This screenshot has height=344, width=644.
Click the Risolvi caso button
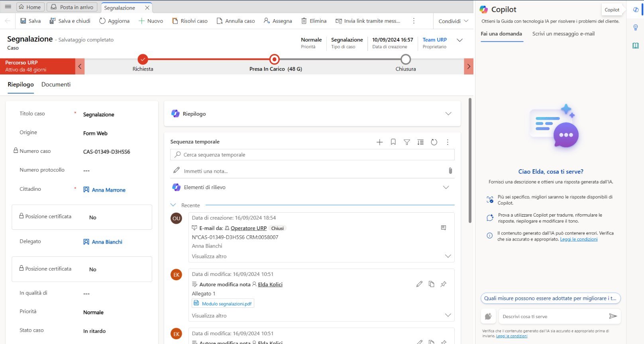click(x=190, y=21)
